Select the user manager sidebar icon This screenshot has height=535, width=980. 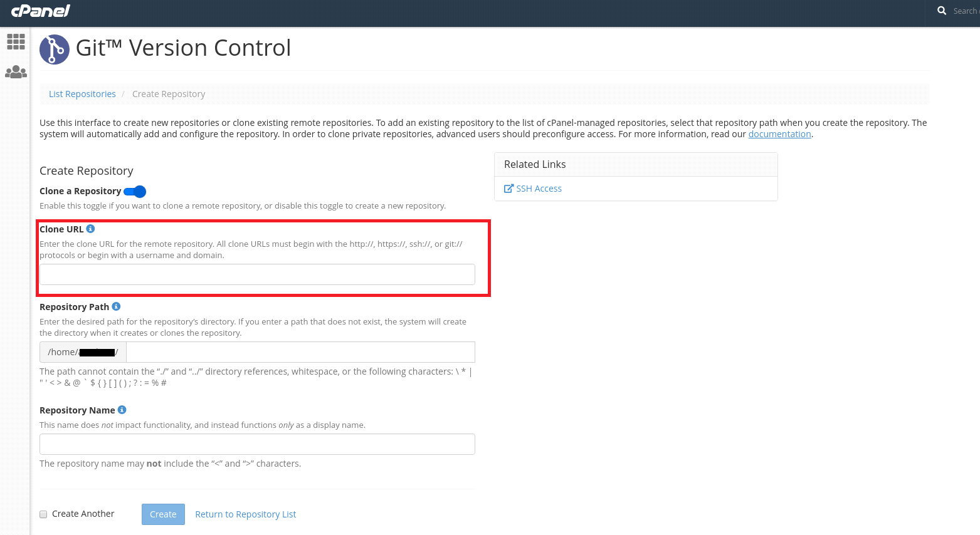point(15,71)
